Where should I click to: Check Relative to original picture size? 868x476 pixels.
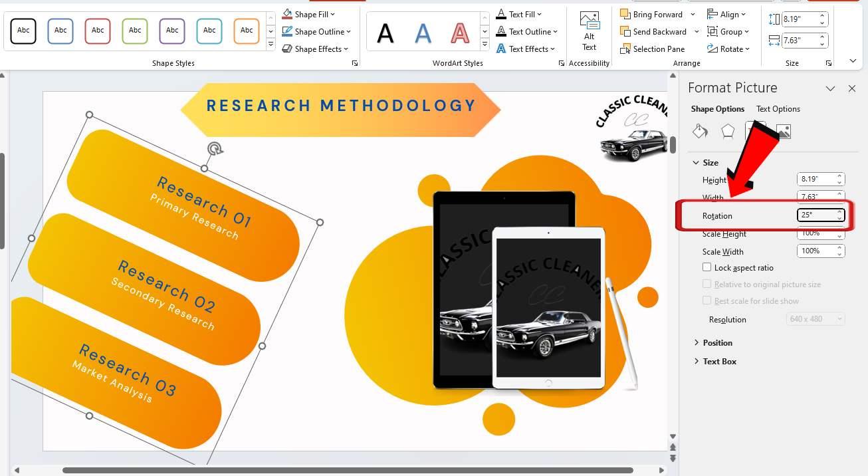pos(706,284)
